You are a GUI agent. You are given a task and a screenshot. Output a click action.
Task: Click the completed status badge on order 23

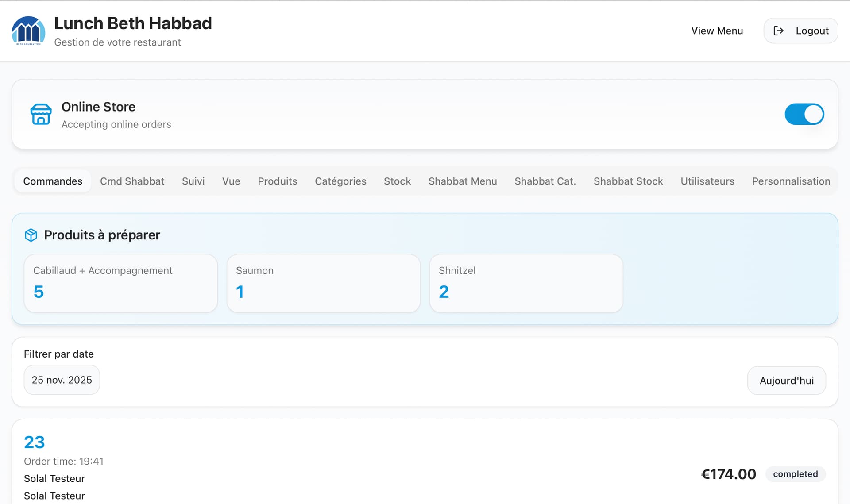tap(795, 474)
